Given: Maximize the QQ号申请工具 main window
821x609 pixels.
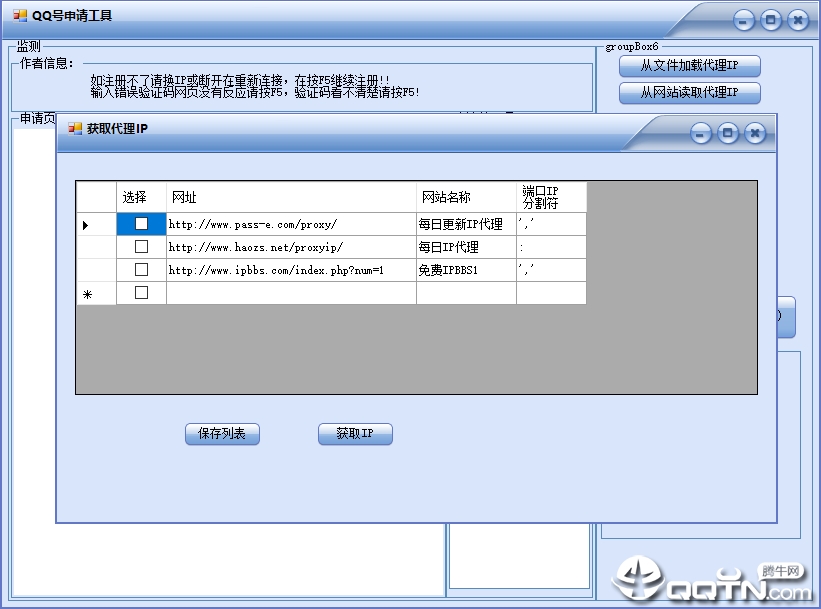Looking at the screenshot, I should 770,20.
